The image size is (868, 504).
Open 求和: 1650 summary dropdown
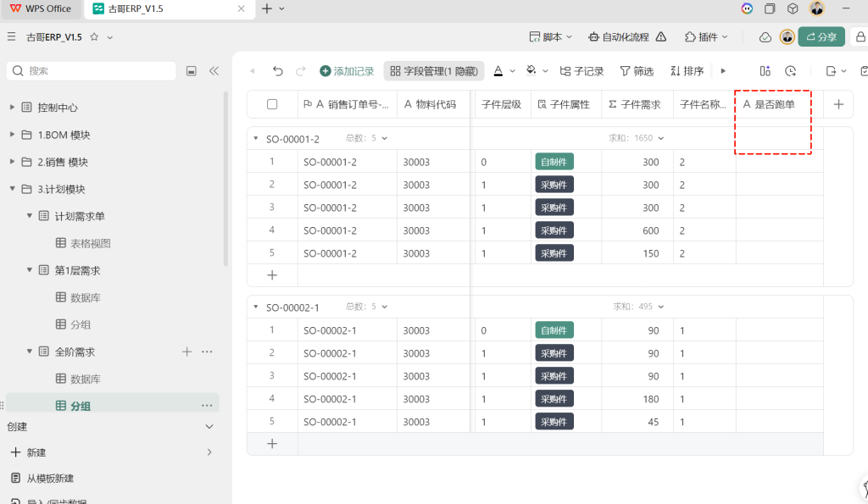coord(636,138)
